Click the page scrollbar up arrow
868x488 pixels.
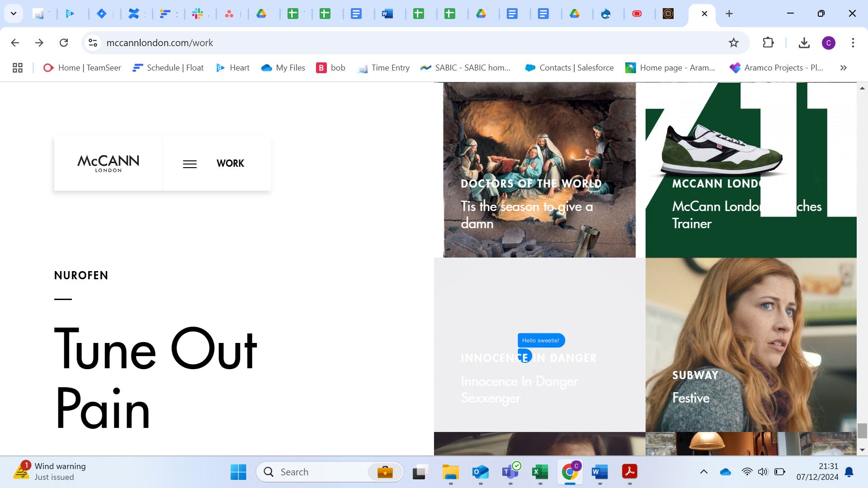click(862, 88)
